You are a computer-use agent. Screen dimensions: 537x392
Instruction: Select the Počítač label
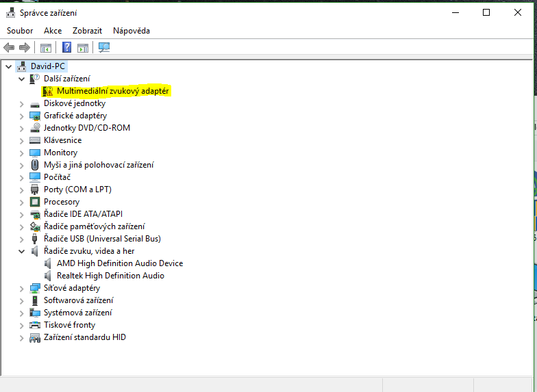click(x=58, y=177)
